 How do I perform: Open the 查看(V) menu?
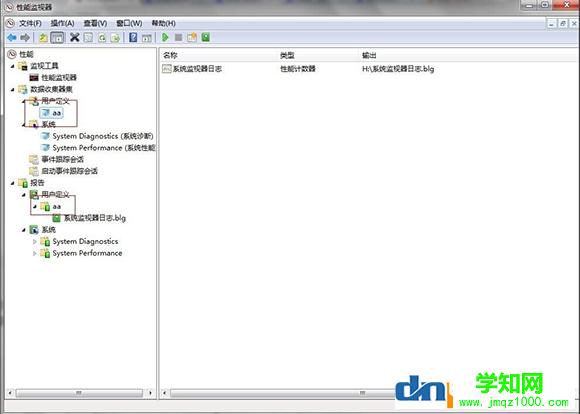point(95,24)
